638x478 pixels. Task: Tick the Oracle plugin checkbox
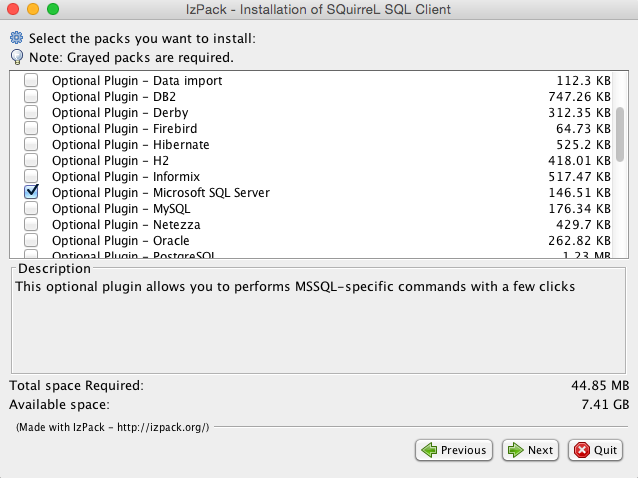point(31,240)
